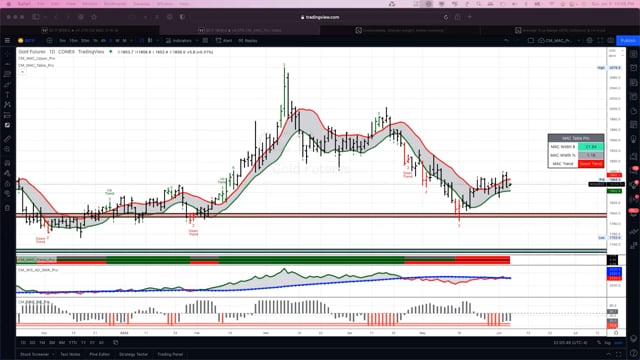
Task: Open the Trading Panel tab
Action: (x=170, y=354)
